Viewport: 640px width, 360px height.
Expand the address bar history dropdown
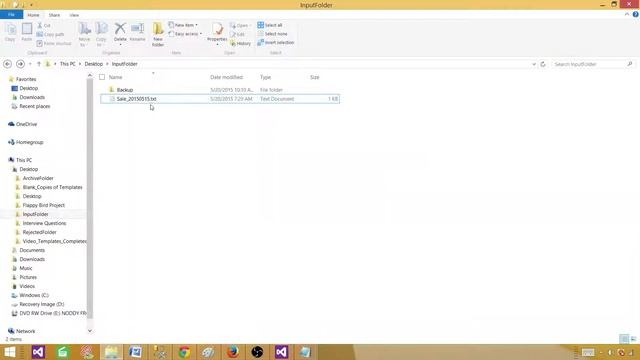[533, 64]
